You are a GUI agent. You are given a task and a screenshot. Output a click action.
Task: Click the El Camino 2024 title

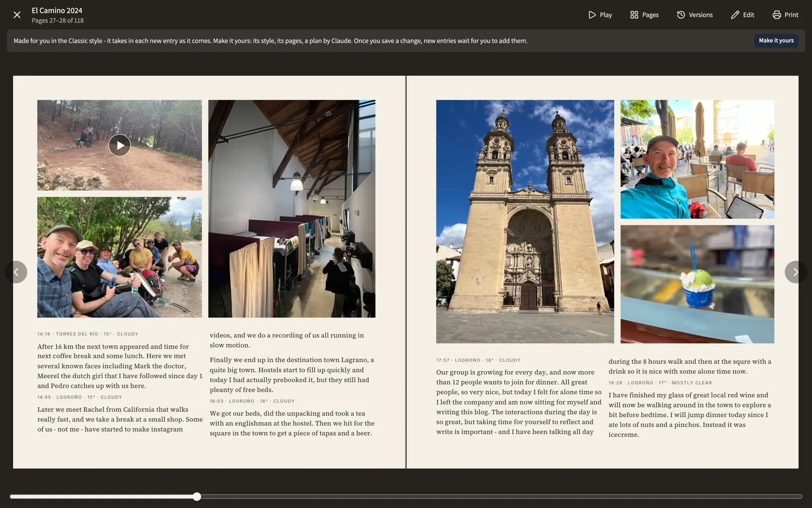(x=57, y=10)
